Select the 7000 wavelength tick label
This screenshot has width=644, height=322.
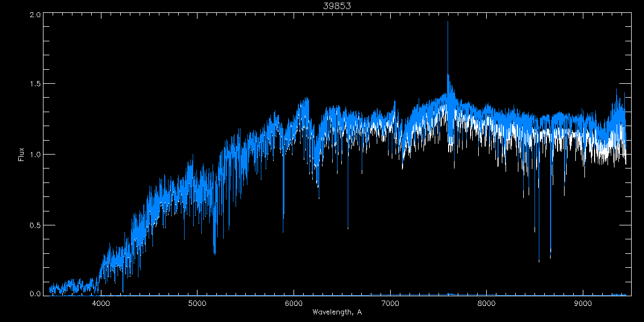pos(390,303)
